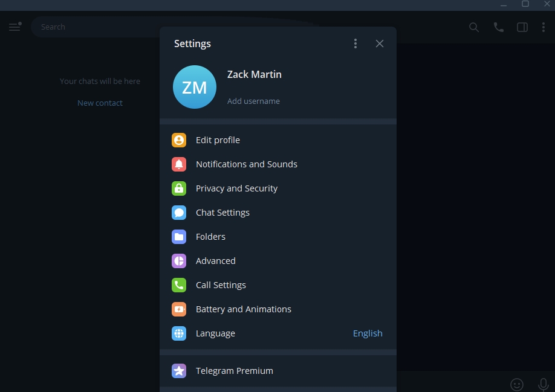Click the ZM profile avatar
Viewport: 555px width, 392px height.
tap(195, 87)
